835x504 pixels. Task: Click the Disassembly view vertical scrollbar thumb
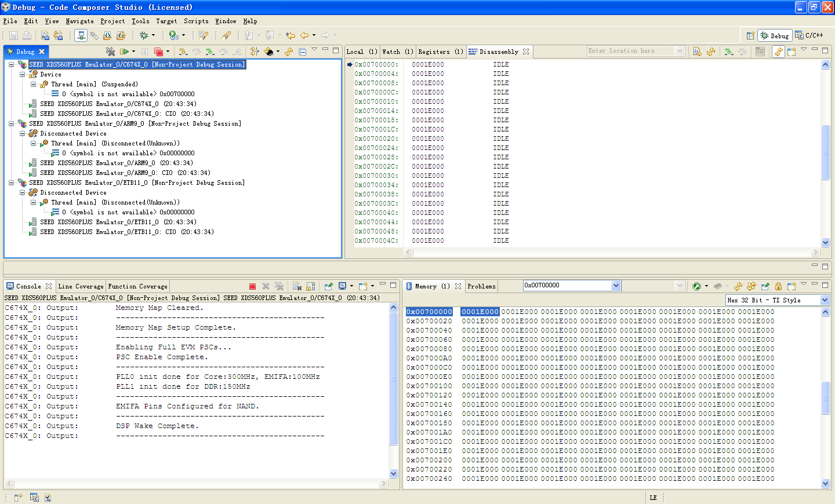826,153
